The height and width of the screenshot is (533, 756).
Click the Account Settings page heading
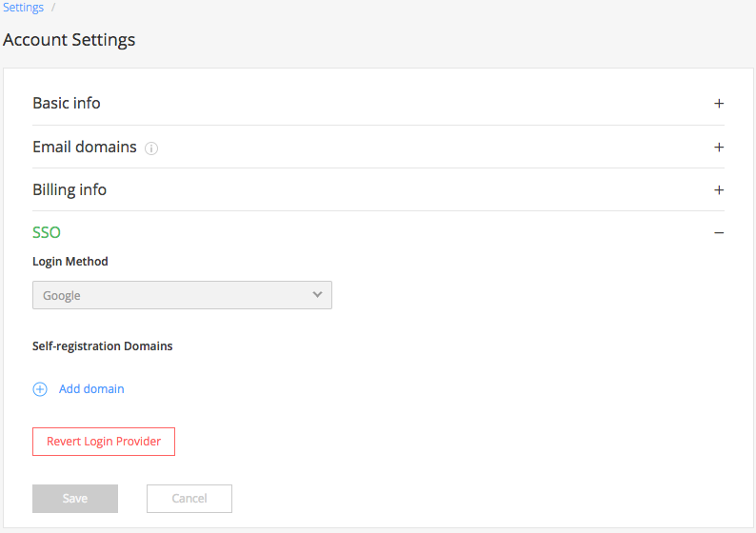70,40
